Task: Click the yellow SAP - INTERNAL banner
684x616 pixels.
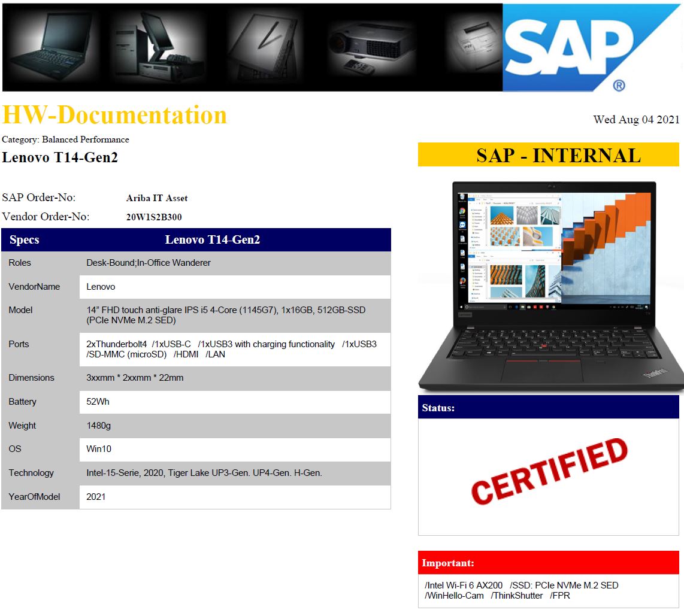Action: point(548,155)
